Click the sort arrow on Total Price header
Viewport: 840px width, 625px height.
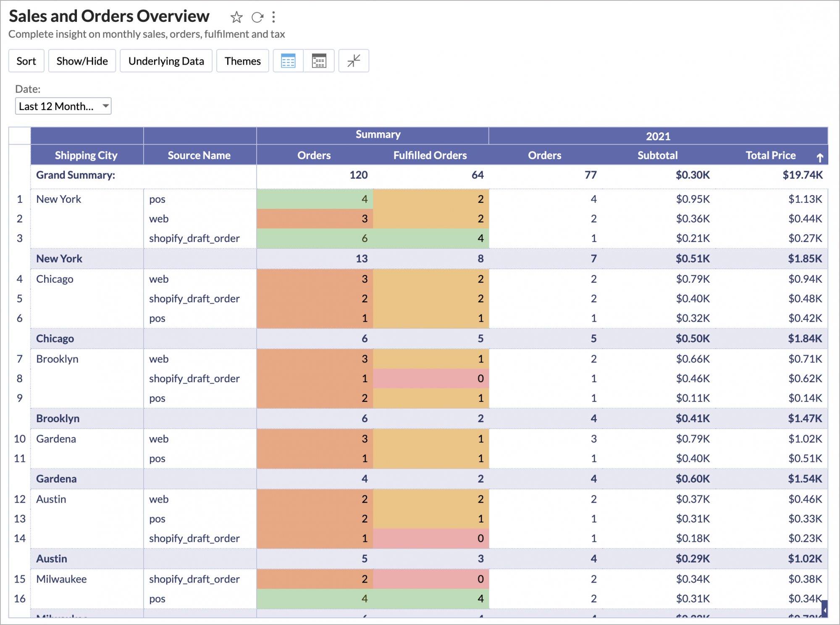click(x=819, y=158)
